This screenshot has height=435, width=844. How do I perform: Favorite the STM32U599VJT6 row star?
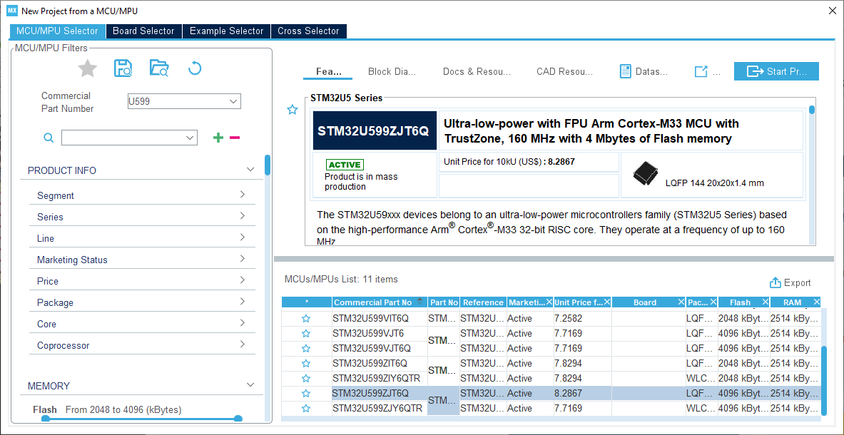[306, 333]
